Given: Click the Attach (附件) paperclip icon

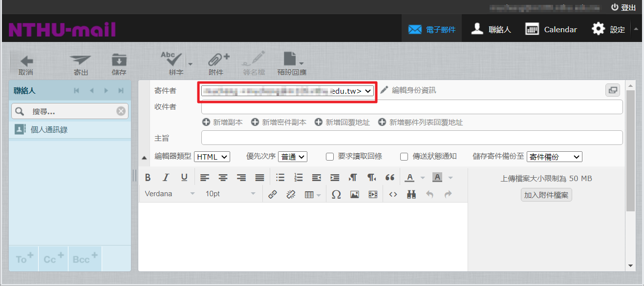Looking at the screenshot, I should [216, 61].
